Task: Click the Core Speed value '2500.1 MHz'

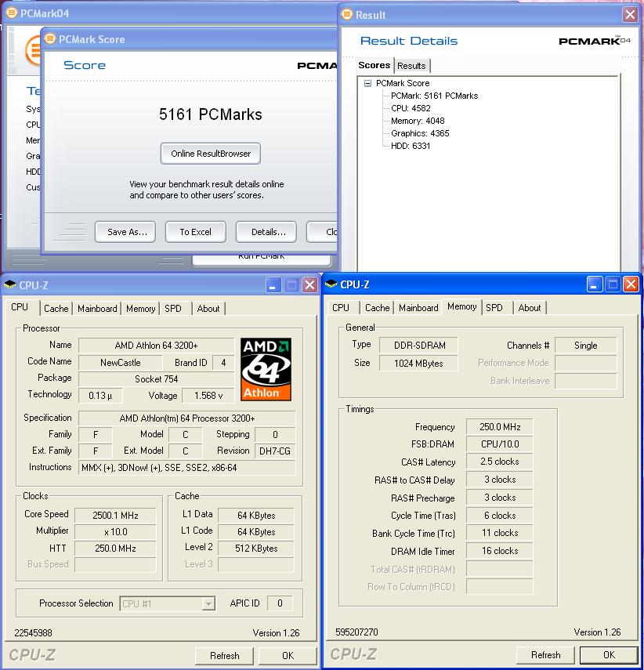Action: pos(115,516)
